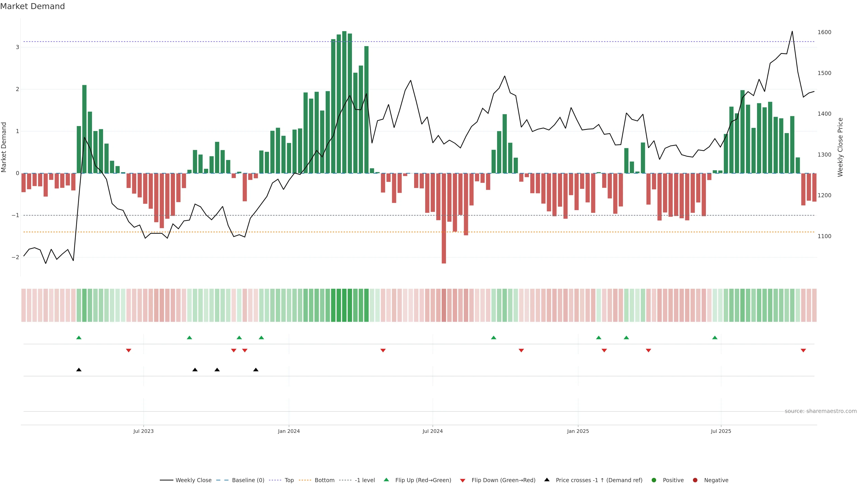Click the green Positive legend dot
The width and height of the screenshot is (868, 488).
[x=654, y=480]
